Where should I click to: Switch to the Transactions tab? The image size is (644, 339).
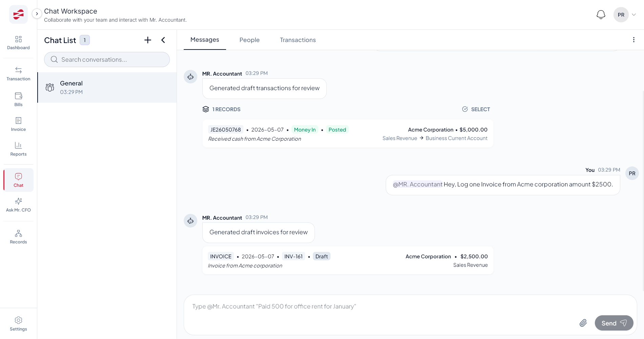pyautogui.click(x=298, y=40)
